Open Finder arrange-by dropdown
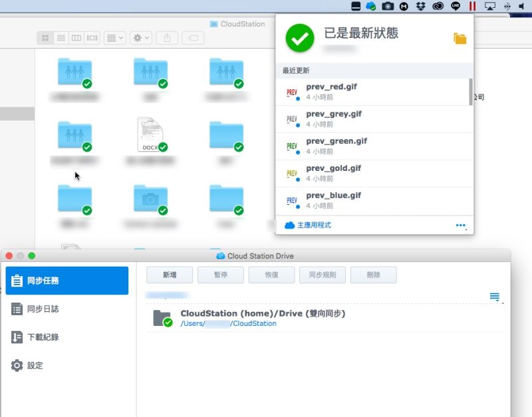Image resolution: width=532 pixels, height=417 pixels. click(115, 38)
